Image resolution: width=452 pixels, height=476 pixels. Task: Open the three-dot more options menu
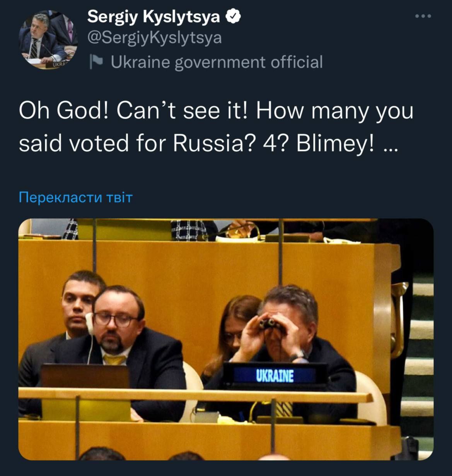(423, 16)
